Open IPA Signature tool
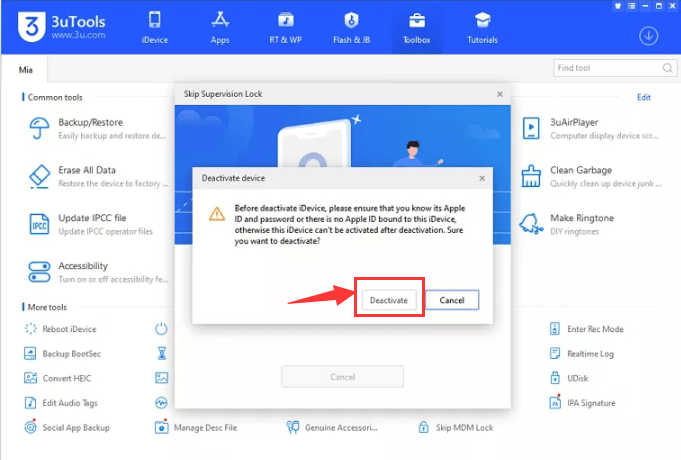 [582, 403]
